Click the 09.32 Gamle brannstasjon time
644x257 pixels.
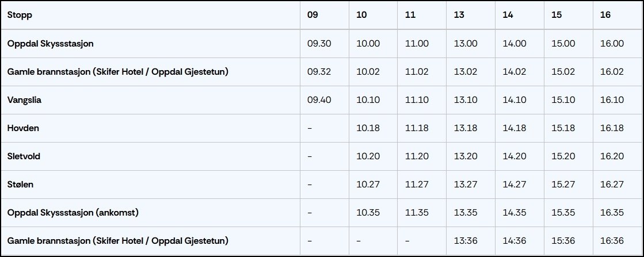(x=321, y=72)
